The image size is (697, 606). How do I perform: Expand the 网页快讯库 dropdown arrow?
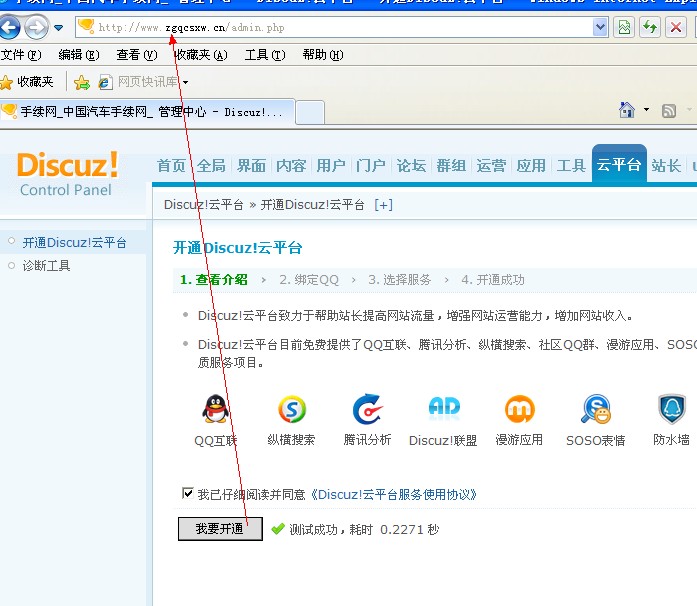pyautogui.click(x=185, y=82)
